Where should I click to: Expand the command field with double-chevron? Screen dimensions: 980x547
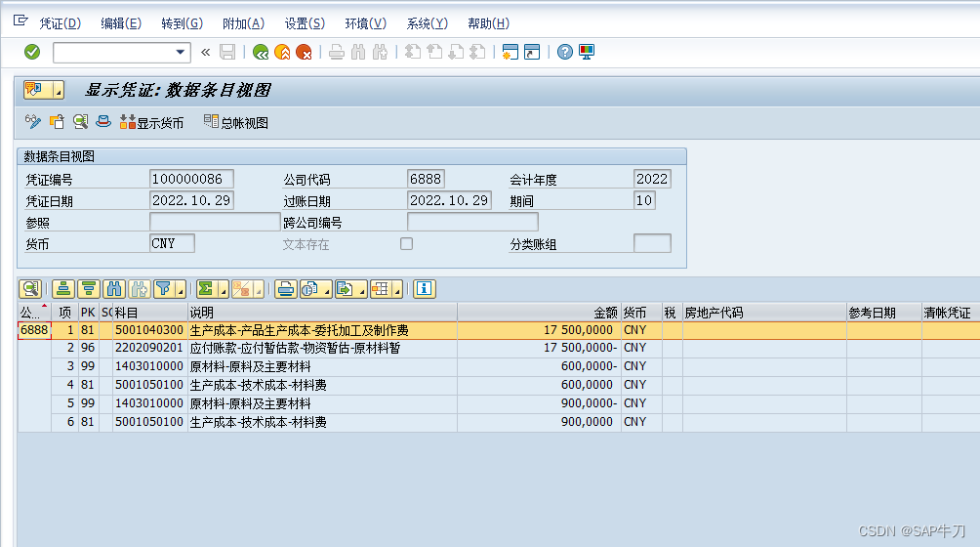tap(205, 53)
